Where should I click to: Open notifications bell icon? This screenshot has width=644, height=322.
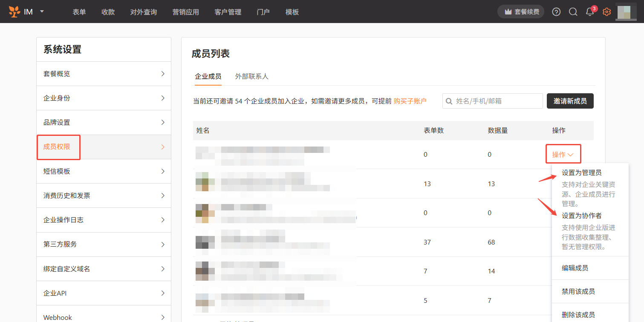click(x=590, y=12)
